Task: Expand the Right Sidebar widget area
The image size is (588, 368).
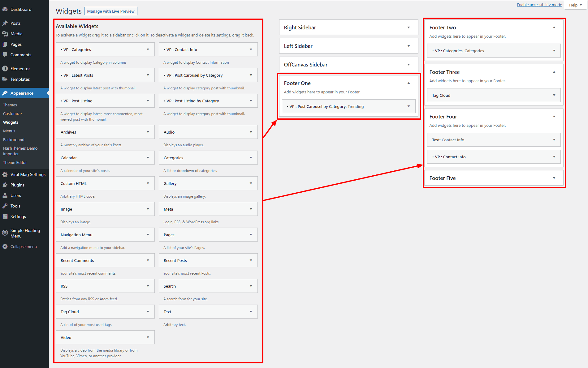Action: [x=409, y=28]
